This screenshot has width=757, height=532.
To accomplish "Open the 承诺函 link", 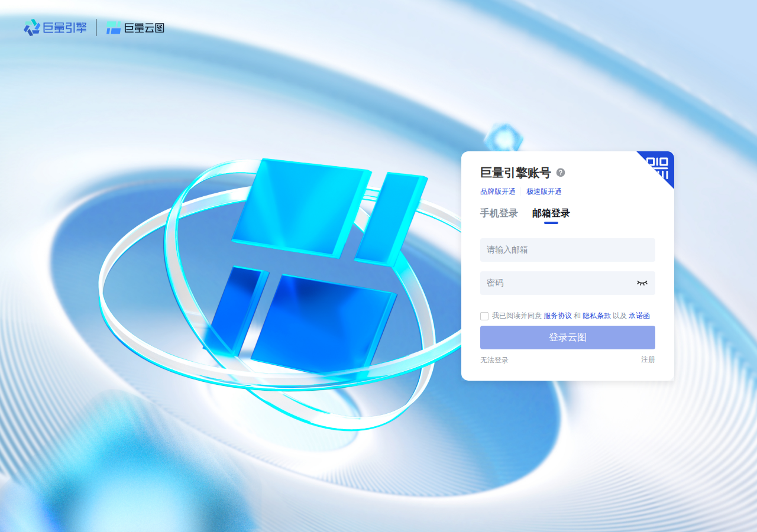I will tap(639, 316).
